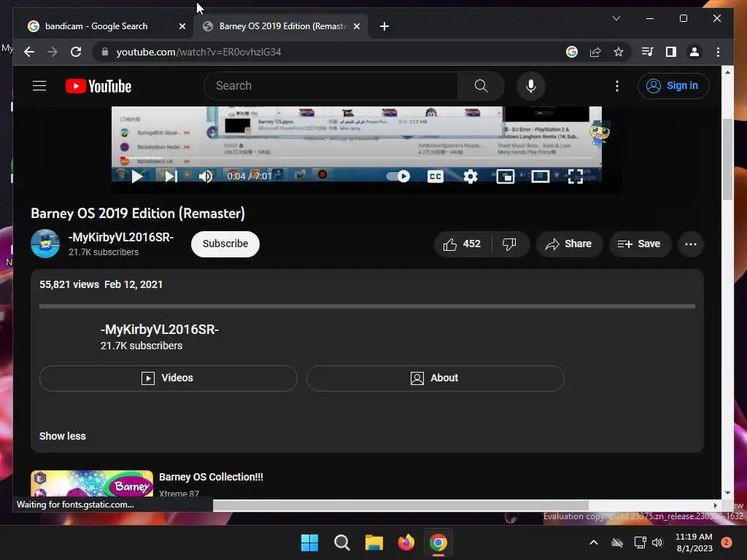Click the horizontal page scrollbar
Viewport: 747px width, 560px height.
400,505
